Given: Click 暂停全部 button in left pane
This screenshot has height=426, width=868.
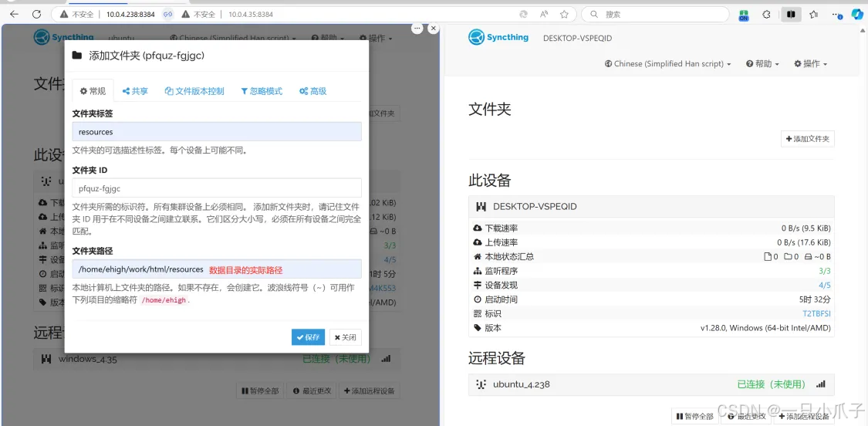Looking at the screenshot, I should (259, 390).
